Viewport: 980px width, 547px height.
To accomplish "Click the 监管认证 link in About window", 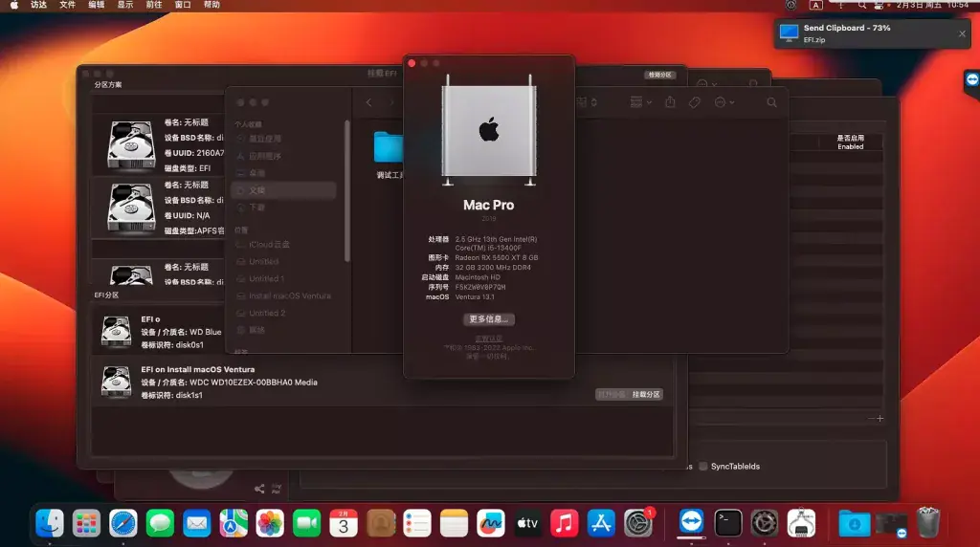I will point(489,339).
